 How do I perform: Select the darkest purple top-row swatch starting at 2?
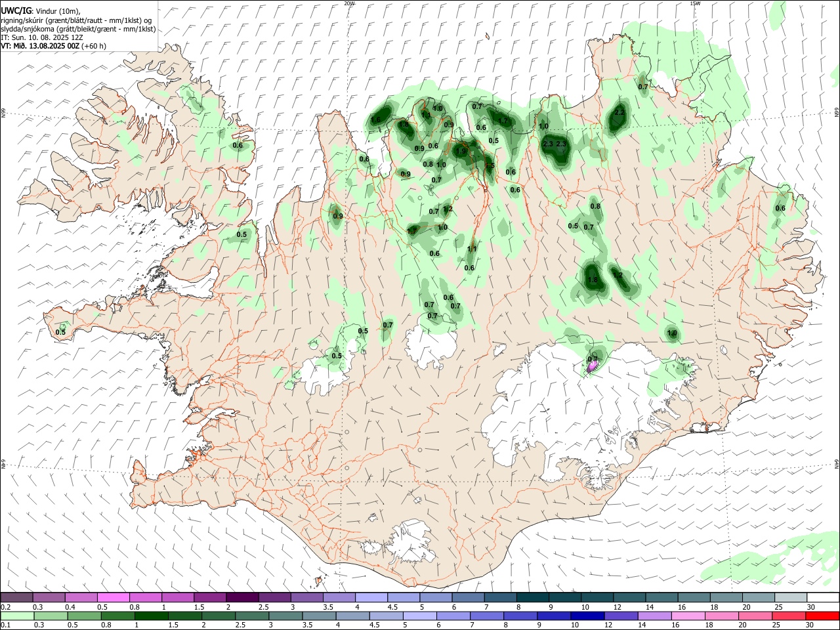click(x=241, y=597)
